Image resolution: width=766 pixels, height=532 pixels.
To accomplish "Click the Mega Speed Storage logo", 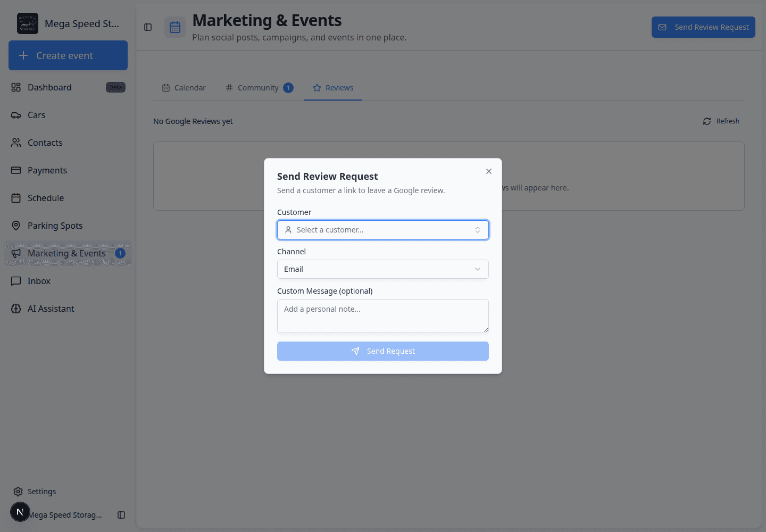I will point(28,23).
